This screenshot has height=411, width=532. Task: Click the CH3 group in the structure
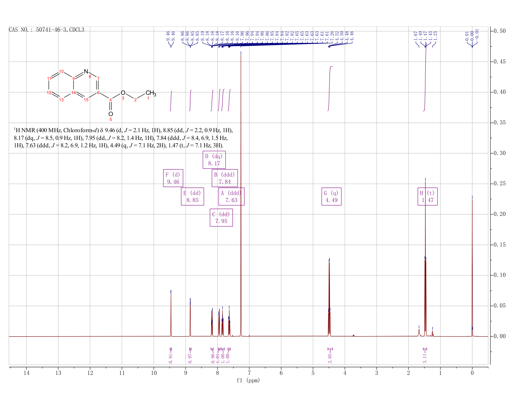(x=151, y=93)
